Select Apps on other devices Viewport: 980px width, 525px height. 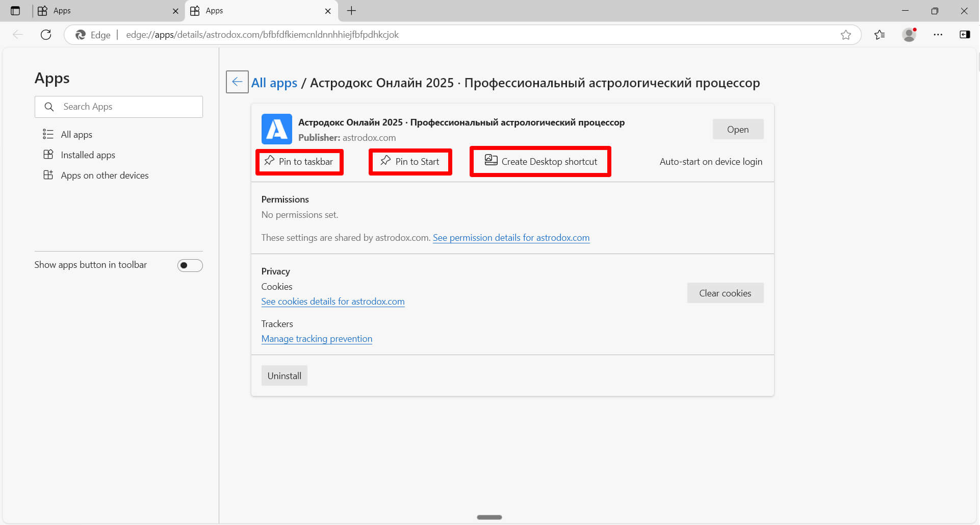96,176
